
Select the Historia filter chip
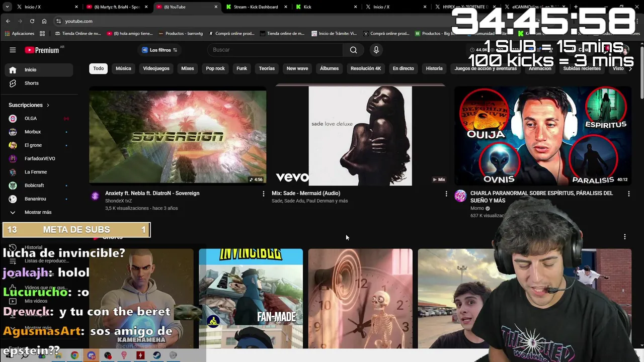[434, 68]
